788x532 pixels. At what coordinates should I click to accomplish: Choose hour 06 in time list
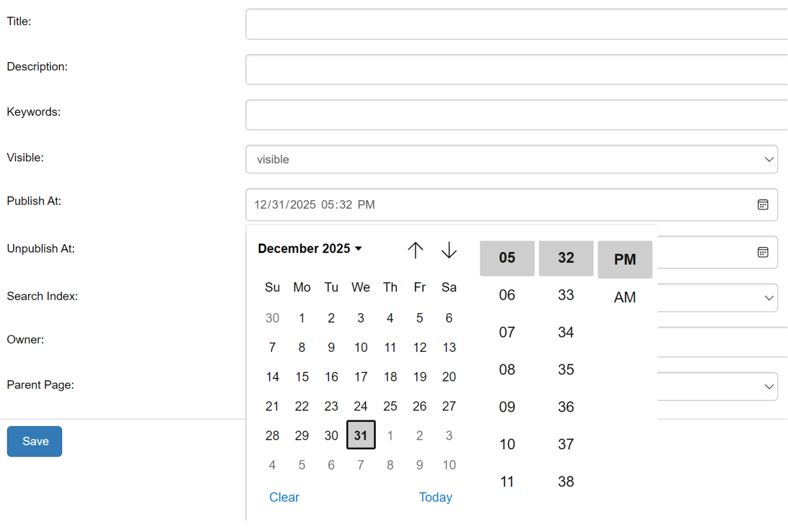click(507, 295)
